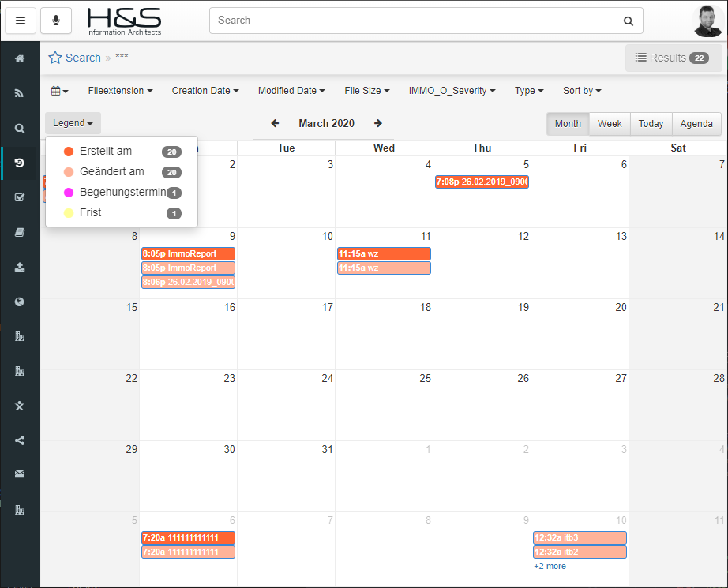The image size is (728, 588).
Task: Expand the Sort by dropdown
Action: pos(582,91)
